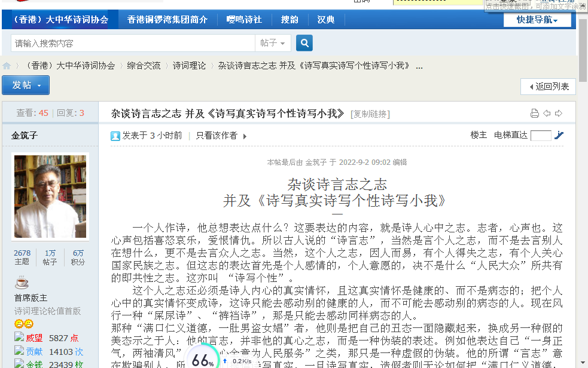Screen dimensions: 588x368
Task: Click the 返回列表 button
Action: (x=548, y=87)
